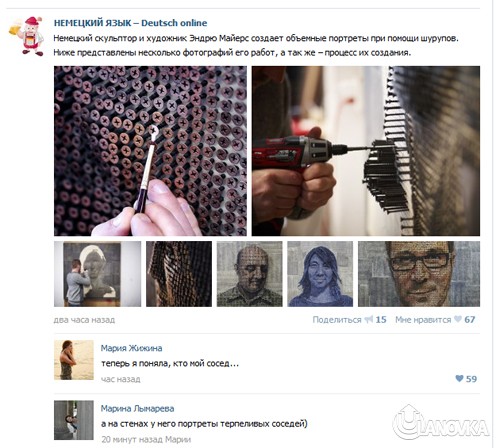Open thumbnail of bald man screw portrait
Viewport: 500px width, 448px height.
coord(250,274)
